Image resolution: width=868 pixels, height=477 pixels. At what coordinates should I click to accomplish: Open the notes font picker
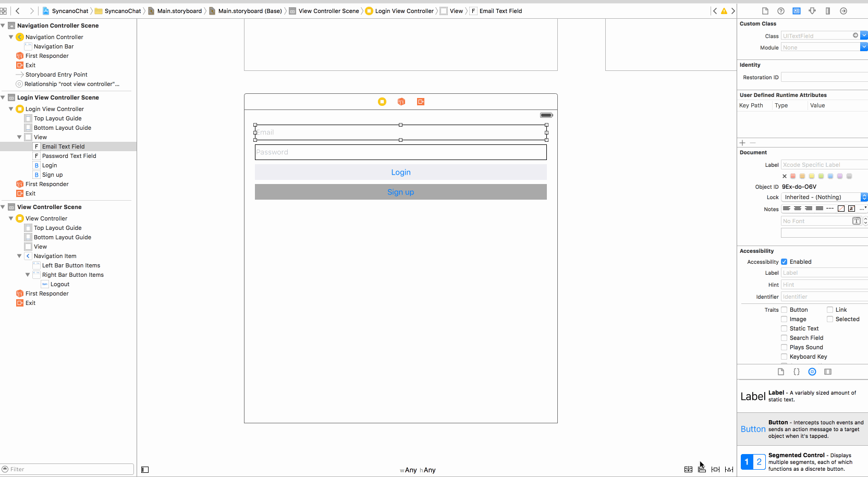tap(856, 221)
